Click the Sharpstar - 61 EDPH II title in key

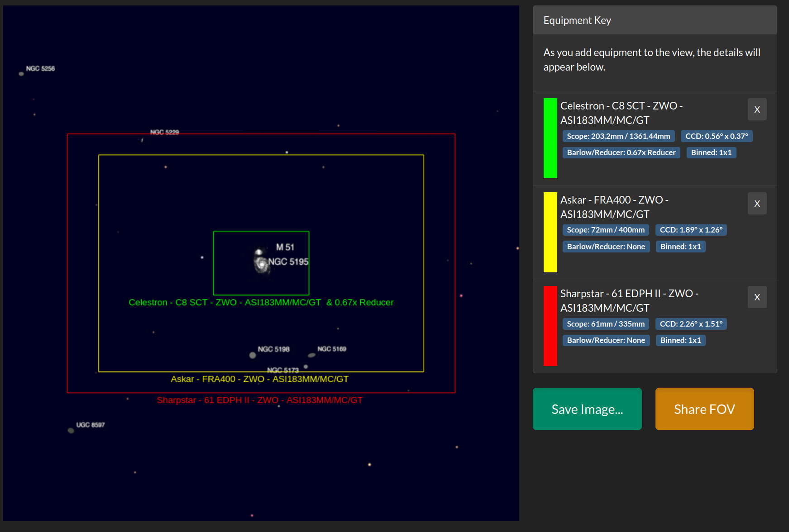click(x=629, y=301)
